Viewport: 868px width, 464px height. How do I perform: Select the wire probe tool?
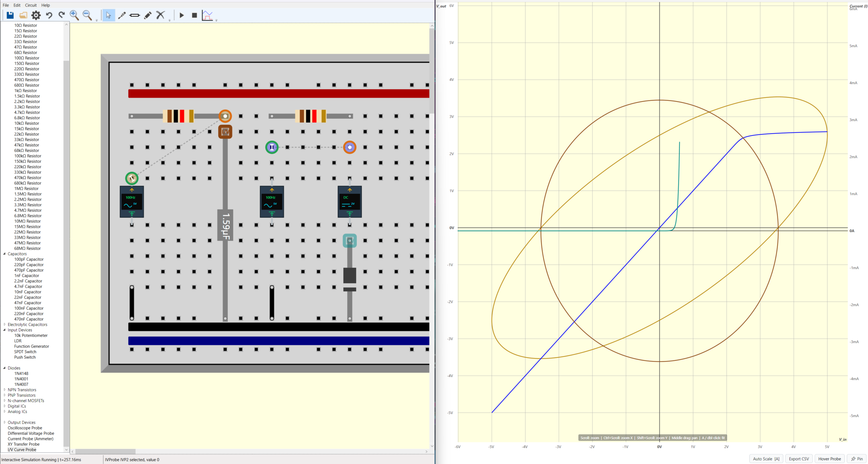coord(122,15)
